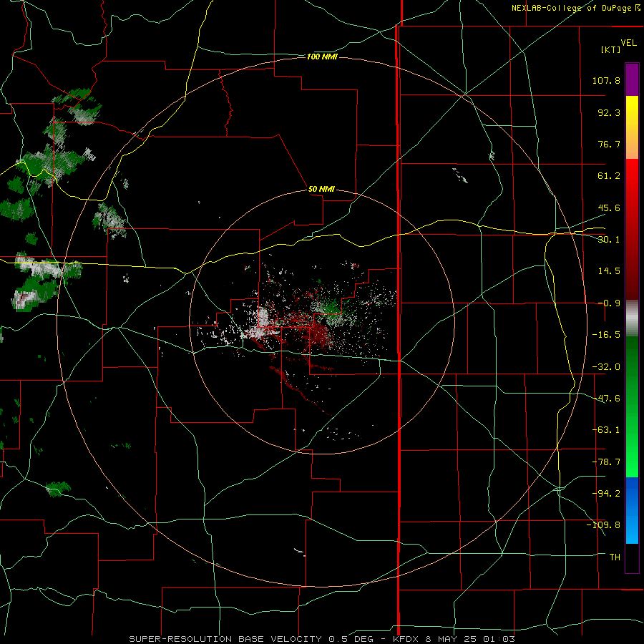The width and height of the screenshot is (644, 644).
Task: Click the -0.9 velocity scale value
Action: click(x=609, y=303)
